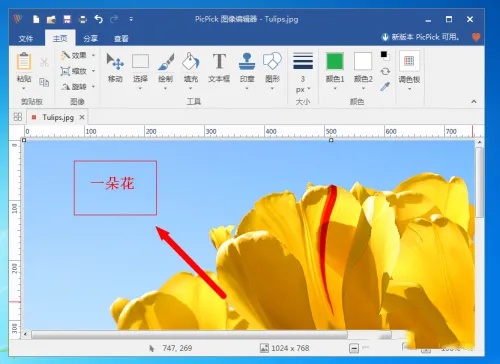Viewport: 500px width, 364px height.
Task: Switch to the 主页 ribbon tab
Action: pos(60,39)
